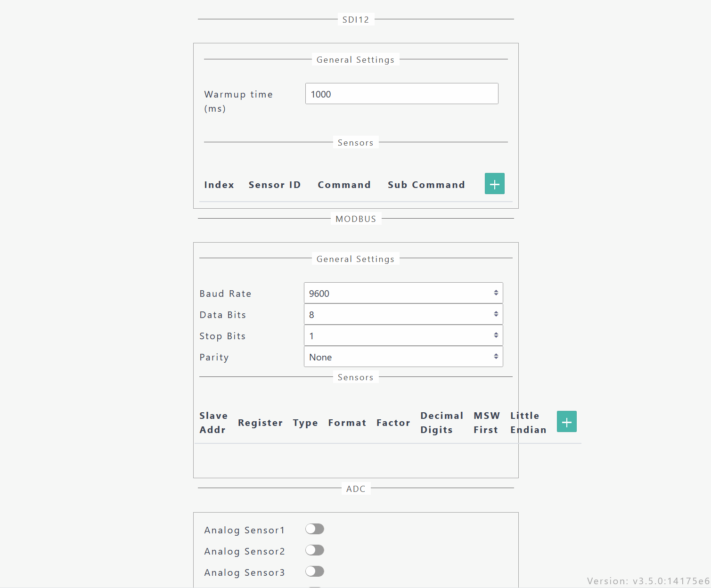This screenshot has width=711, height=588.
Task: Click the version number text
Action: tap(648, 581)
